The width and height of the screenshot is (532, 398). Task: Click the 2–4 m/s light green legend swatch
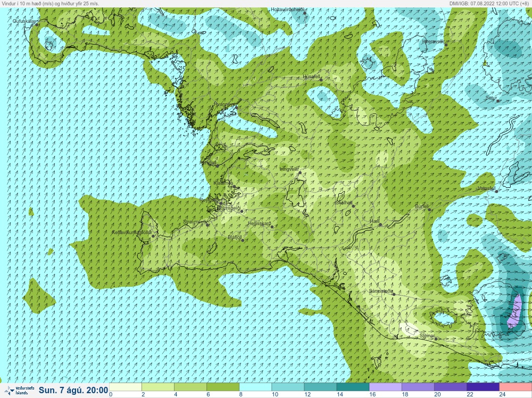point(158,387)
